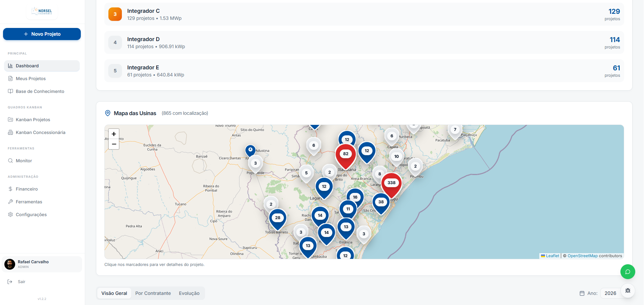Switch to the Evolução tab
This screenshot has height=305, width=644.
click(189, 293)
